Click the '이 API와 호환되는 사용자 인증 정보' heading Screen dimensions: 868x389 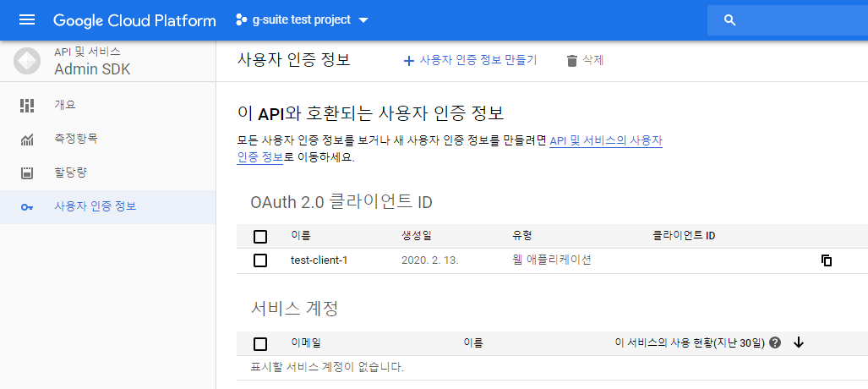point(370,114)
